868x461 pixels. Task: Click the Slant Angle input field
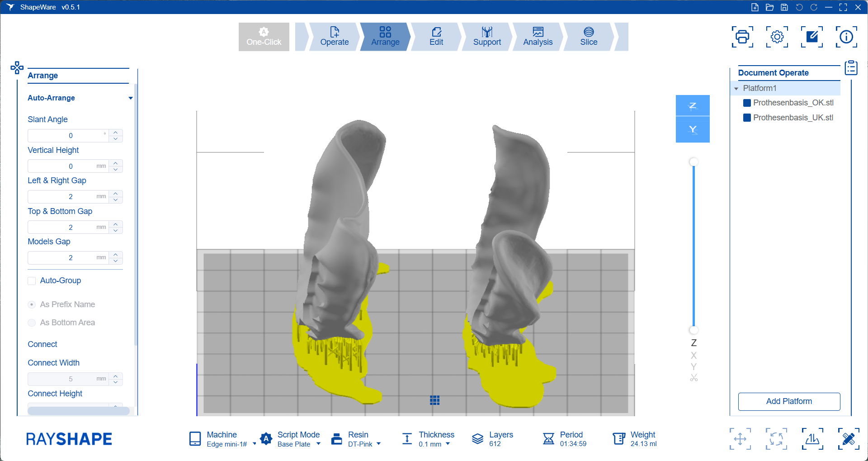[x=68, y=136]
